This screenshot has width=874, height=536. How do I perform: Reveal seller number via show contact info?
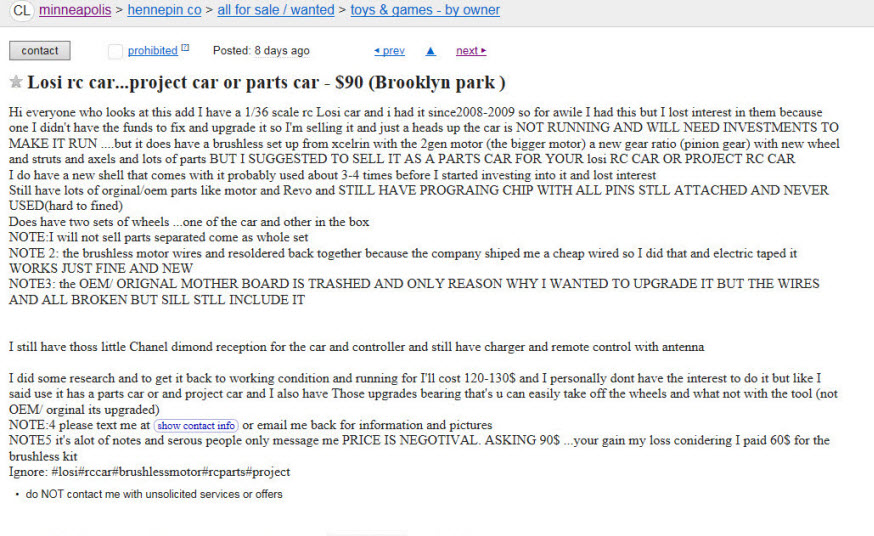pos(196,426)
